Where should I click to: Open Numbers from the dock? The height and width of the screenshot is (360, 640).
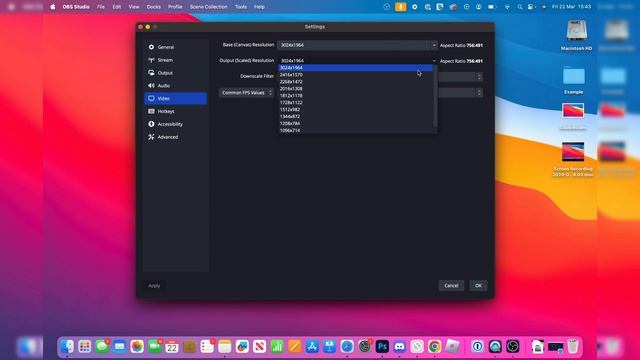point(277,347)
